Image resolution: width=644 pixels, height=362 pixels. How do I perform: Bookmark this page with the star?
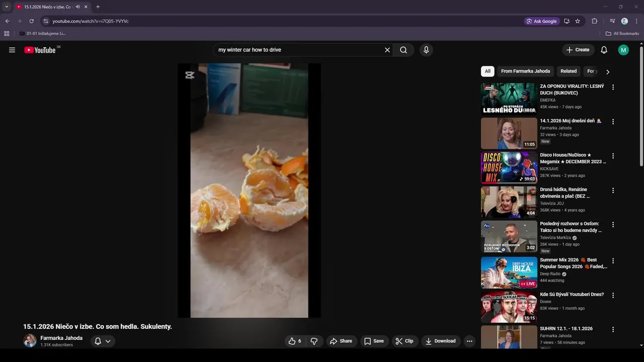click(x=578, y=21)
